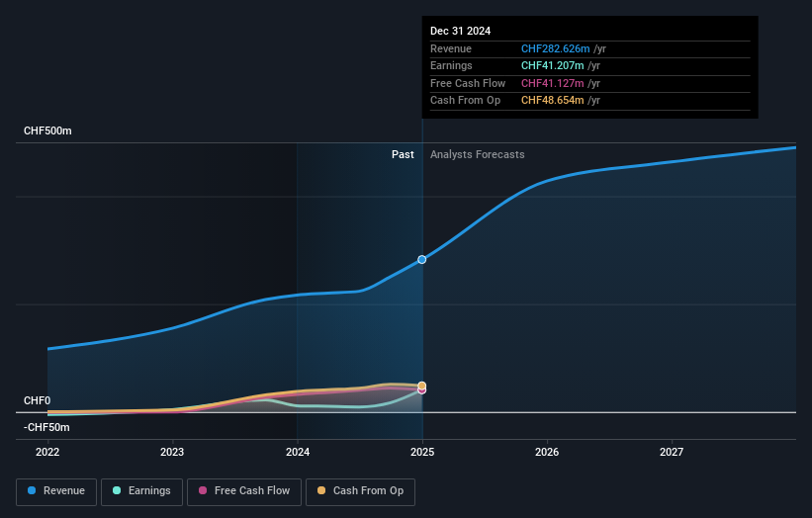
Task: Click the CHF282.626m revenue value
Action: [555, 48]
